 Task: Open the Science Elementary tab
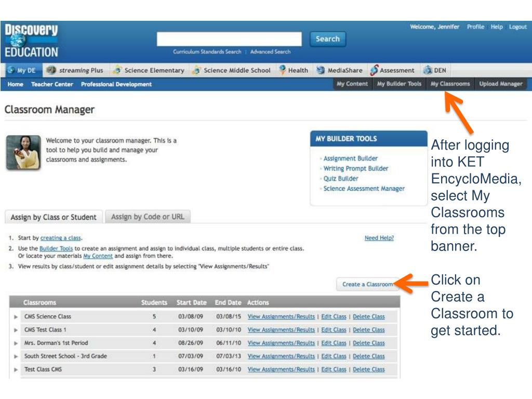(x=149, y=70)
